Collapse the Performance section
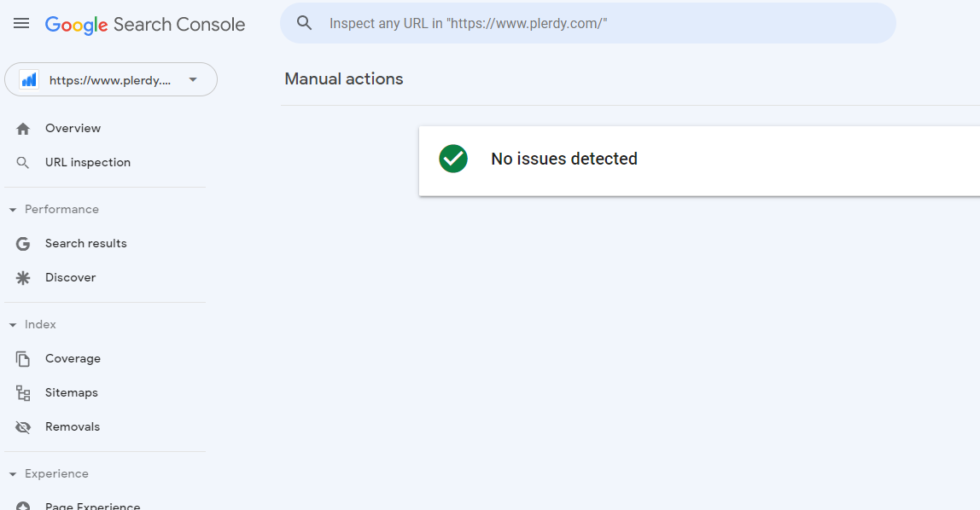The image size is (980, 510). 12,209
